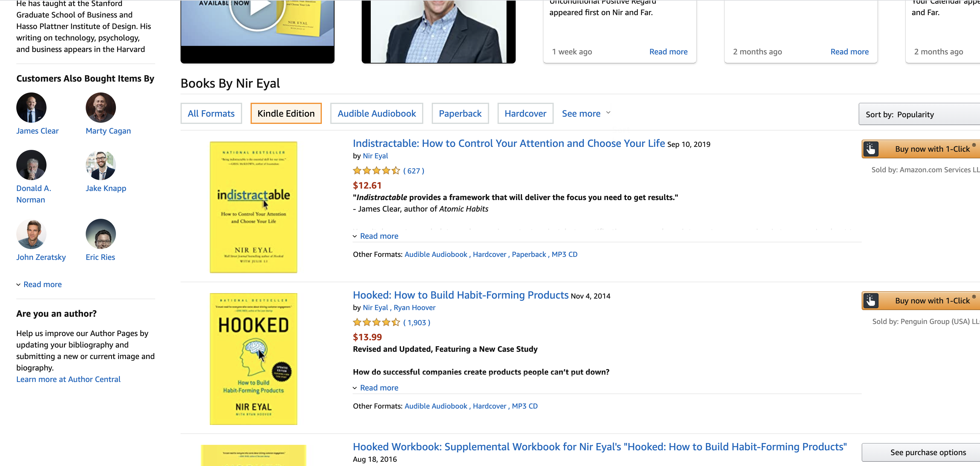Viewport: 980px width, 466px height.
Task: Expand Read more under Hooked description
Action: pyautogui.click(x=379, y=387)
